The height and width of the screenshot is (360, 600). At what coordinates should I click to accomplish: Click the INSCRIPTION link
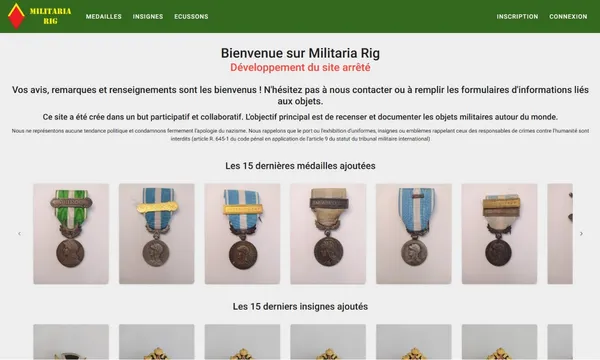click(517, 16)
